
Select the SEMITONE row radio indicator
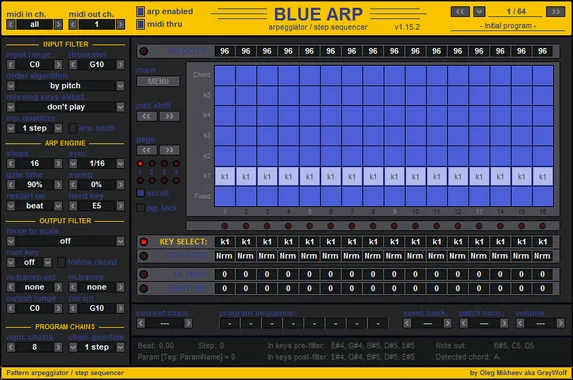click(144, 288)
